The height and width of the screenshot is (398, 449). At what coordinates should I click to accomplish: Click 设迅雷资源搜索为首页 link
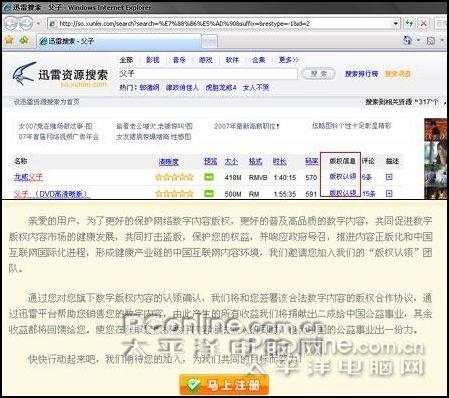tap(46, 102)
